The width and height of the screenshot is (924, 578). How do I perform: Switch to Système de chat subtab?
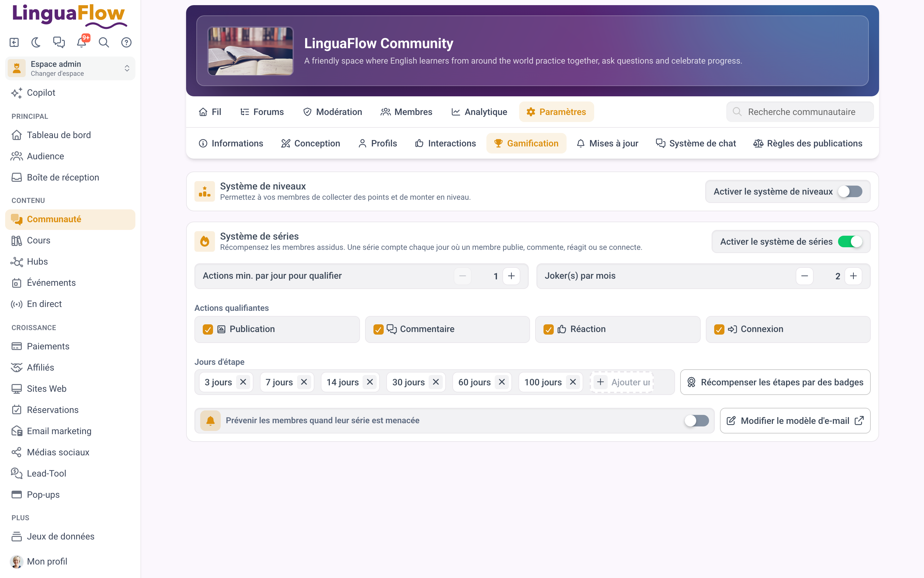tap(696, 143)
